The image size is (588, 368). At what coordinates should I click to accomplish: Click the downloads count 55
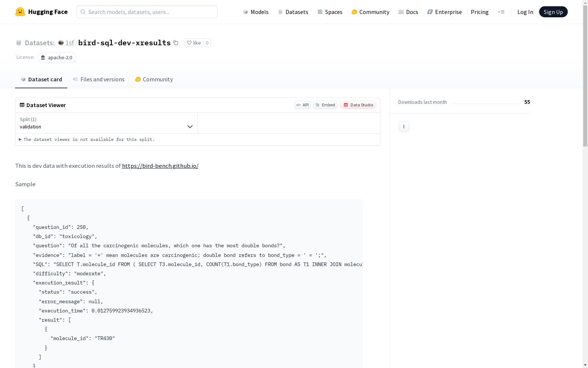(527, 102)
